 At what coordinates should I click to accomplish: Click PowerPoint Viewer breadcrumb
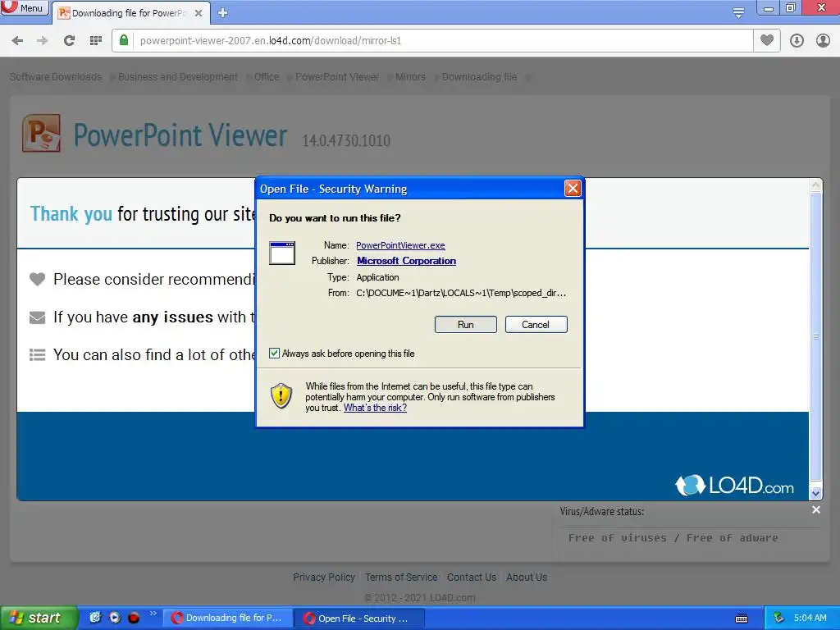coord(337,76)
